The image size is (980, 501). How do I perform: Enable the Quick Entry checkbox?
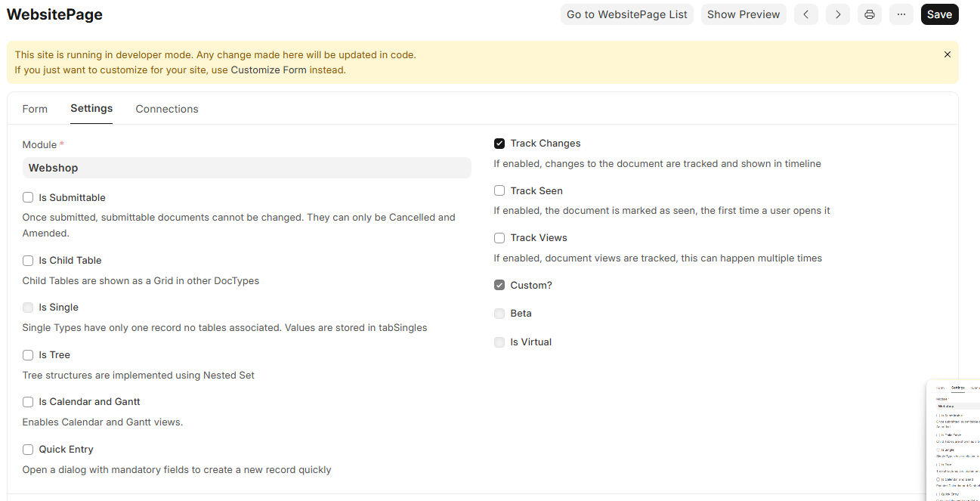[28, 449]
